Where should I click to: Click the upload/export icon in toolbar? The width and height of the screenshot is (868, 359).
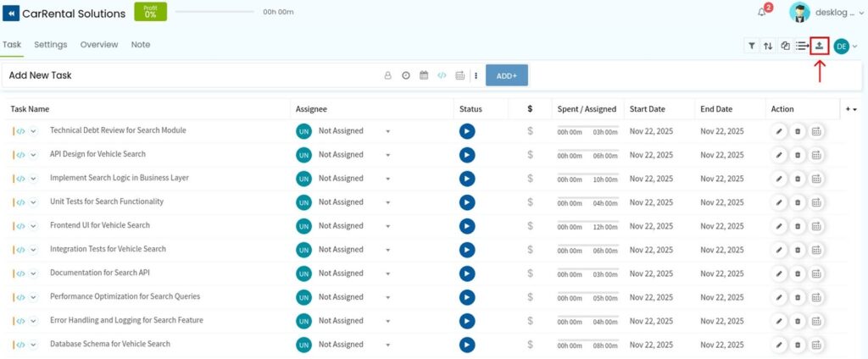click(819, 46)
